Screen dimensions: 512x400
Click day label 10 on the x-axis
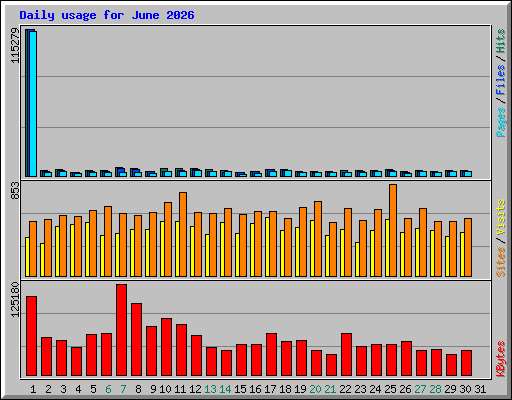165,389
